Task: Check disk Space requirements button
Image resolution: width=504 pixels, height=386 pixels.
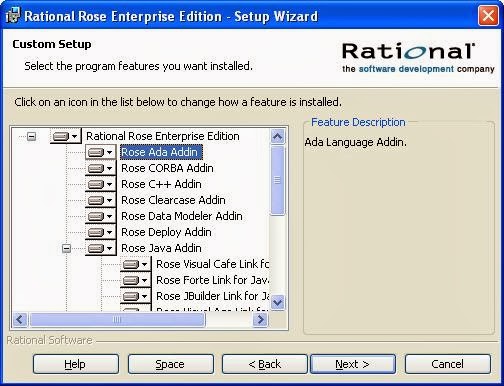Action: click(171, 364)
